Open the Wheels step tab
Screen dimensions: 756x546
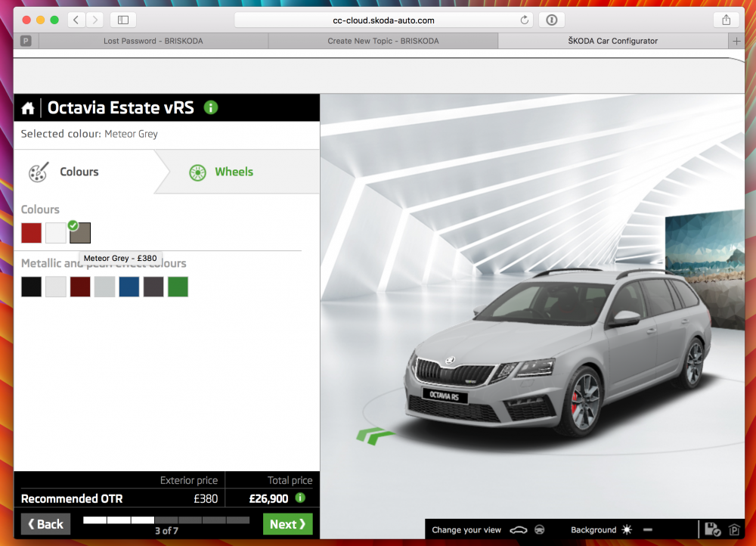click(237, 172)
